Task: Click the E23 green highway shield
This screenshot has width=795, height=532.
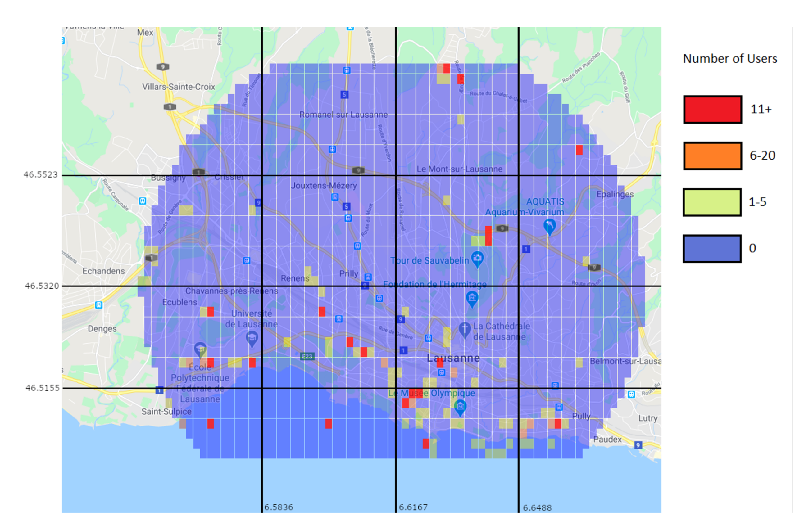Action: point(307,356)
